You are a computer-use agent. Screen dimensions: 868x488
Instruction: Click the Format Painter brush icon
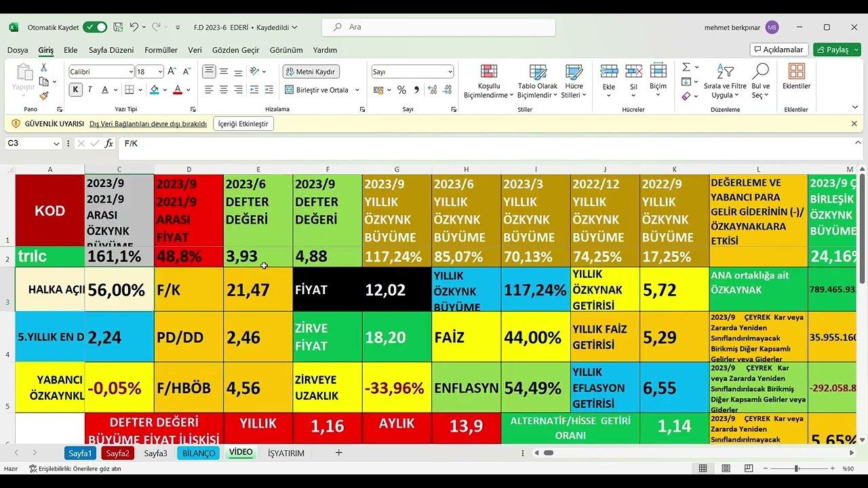[x=43, y=96]
